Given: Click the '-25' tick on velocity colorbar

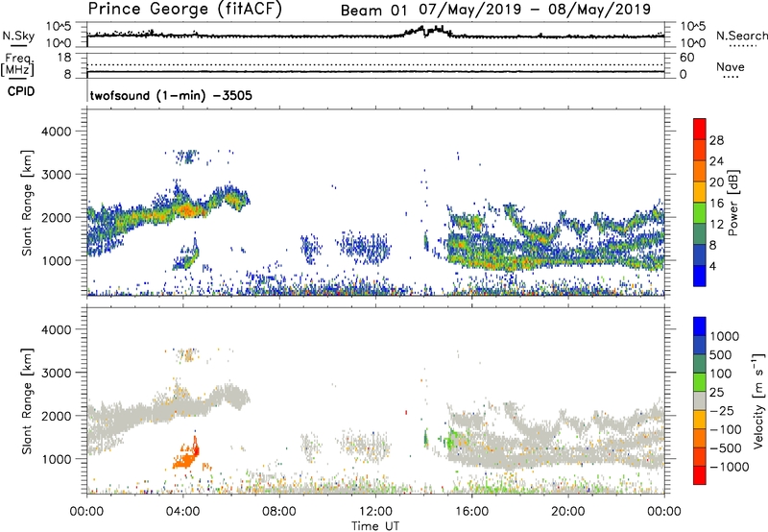Looking at the screenshot, I should point(722,410).
